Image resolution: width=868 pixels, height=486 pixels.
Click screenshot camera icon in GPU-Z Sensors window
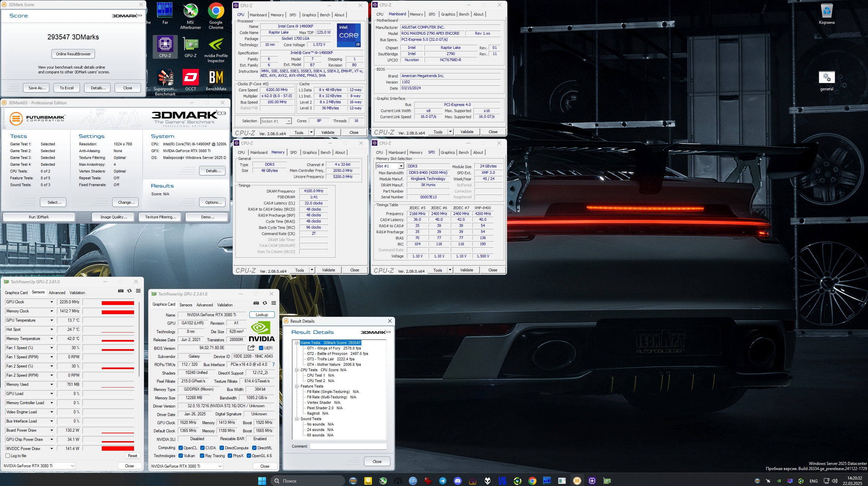click(121, 291)
